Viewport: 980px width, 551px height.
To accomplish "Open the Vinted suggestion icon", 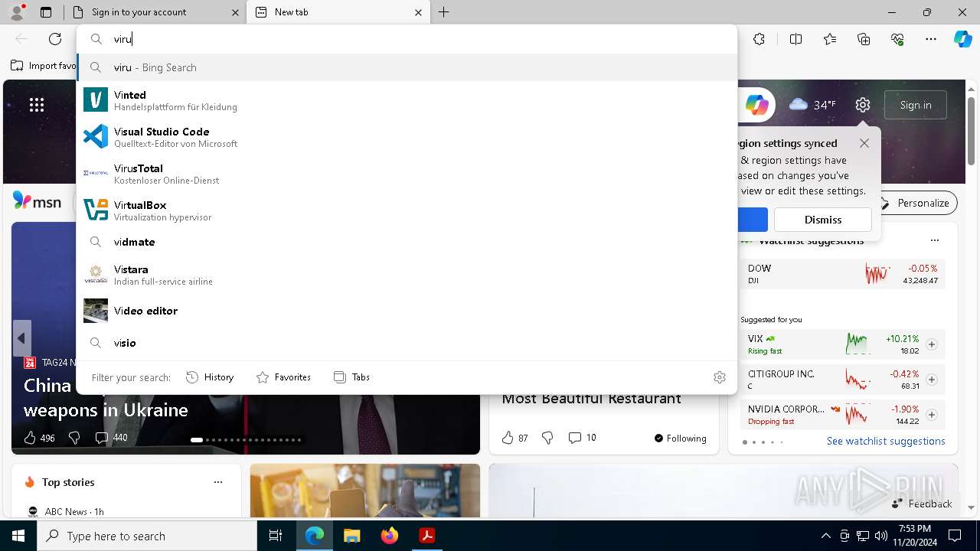I will (96, 100).
